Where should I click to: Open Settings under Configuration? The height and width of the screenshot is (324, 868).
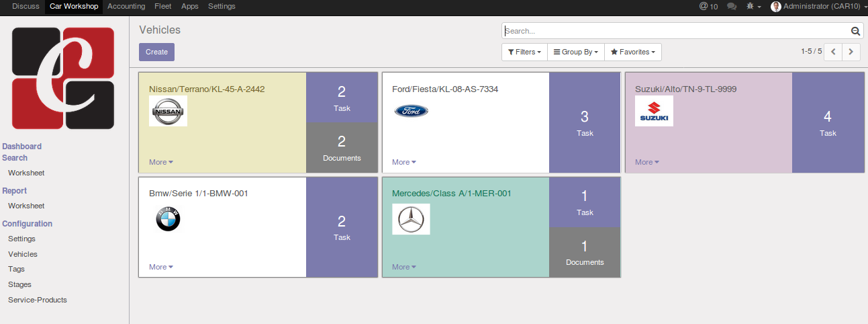tap(21, 239)
